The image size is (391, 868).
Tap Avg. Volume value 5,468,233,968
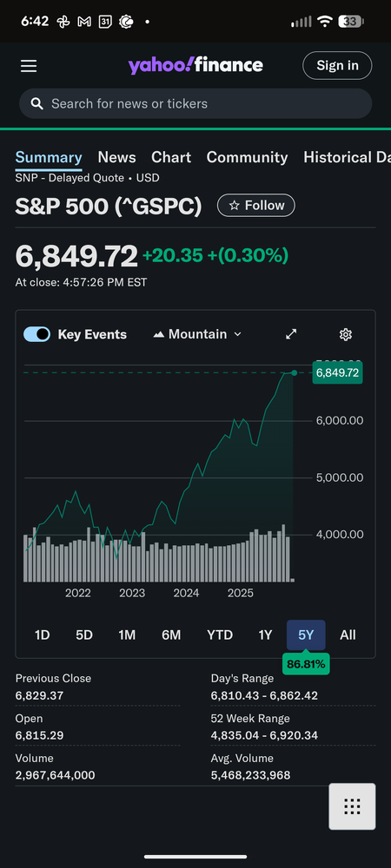click(x=250, y=775)
